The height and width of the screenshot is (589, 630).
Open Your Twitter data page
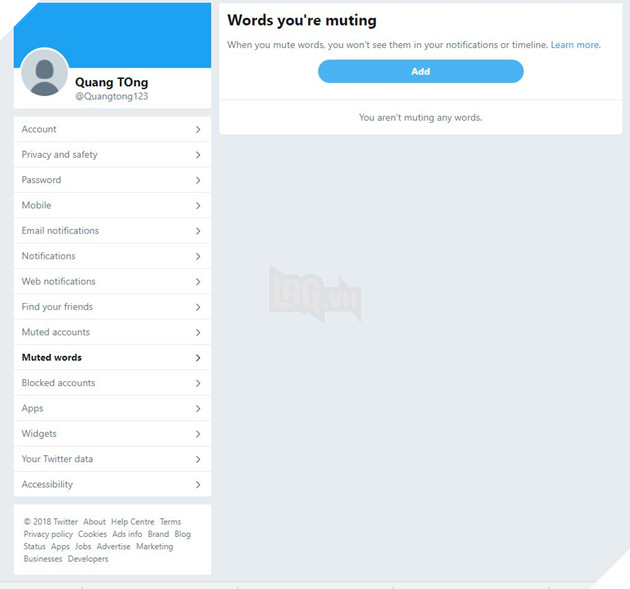click(112, 459)
